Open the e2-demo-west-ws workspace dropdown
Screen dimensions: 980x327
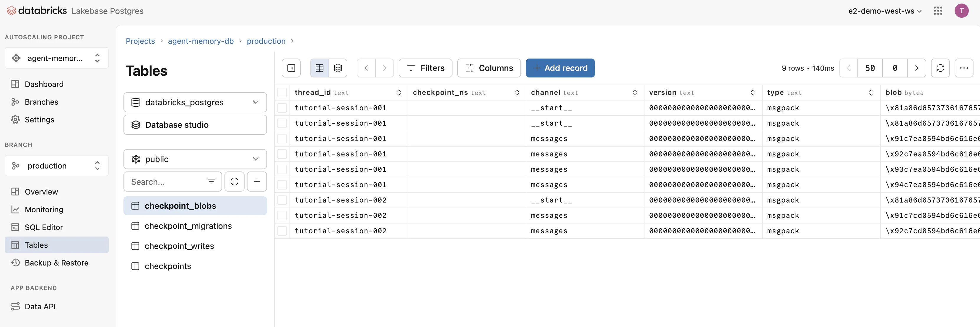click(x=885, y=11)
